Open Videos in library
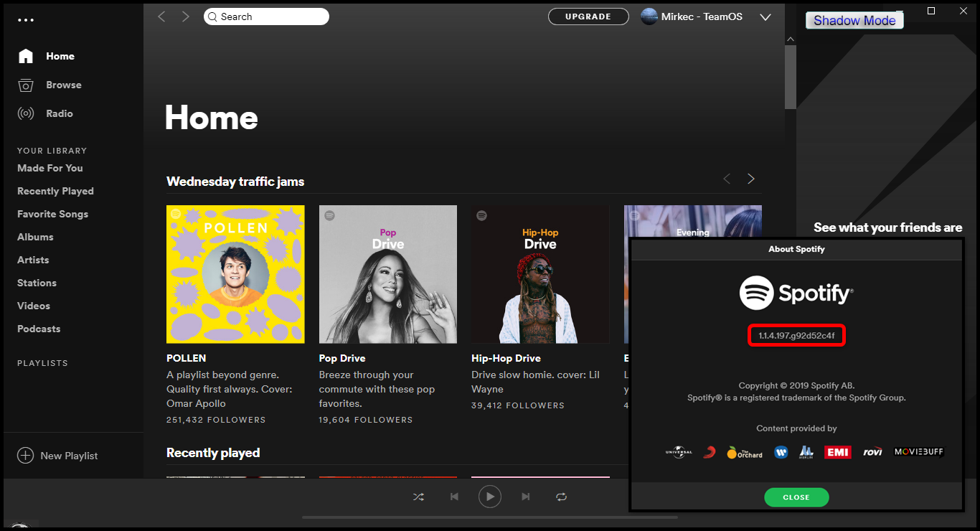Screen dimensions: 980x531 (34, 306)
